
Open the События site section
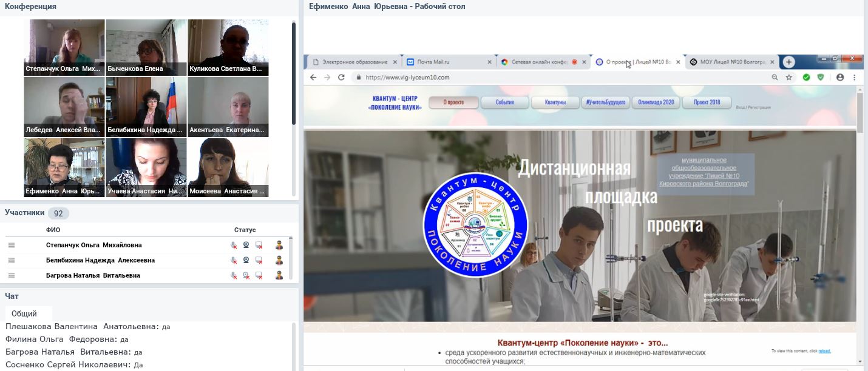(504, 102)
